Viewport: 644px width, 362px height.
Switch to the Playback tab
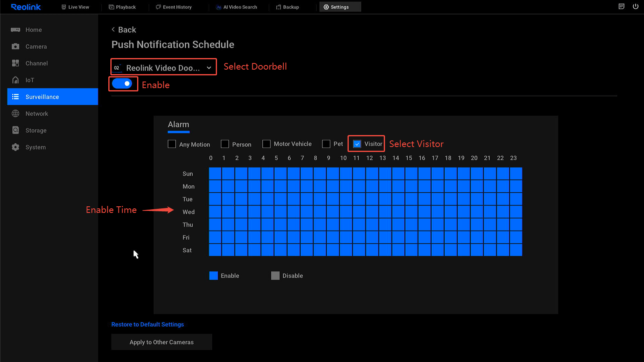click(122, 7)
